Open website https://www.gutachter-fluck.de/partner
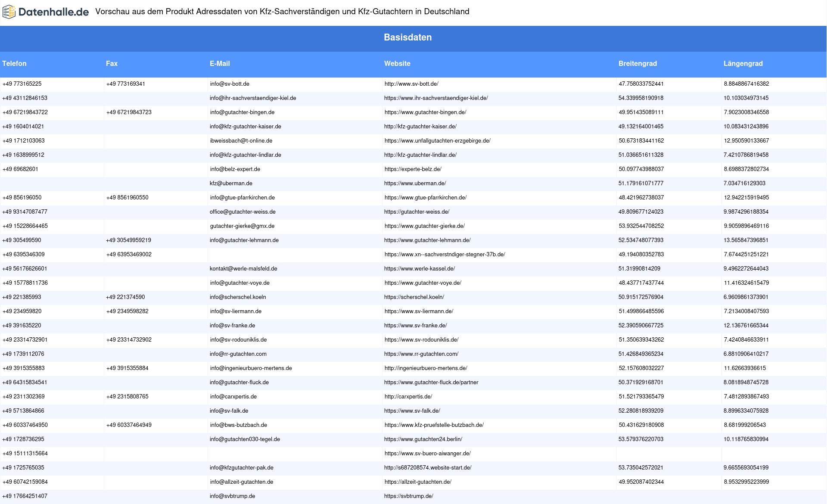Image resolution: width=827 pixels, height=504 pixels. (431, 383)
